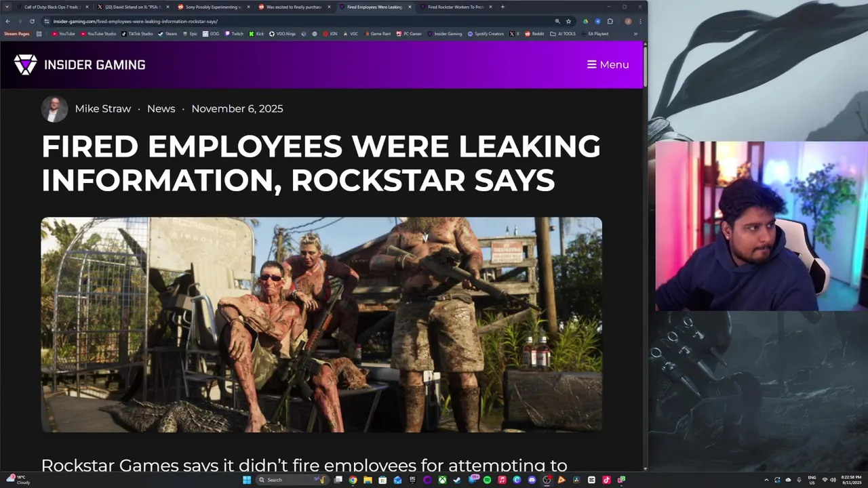The image size is (868, 488).
Task: Bookmark this page with the star icon
Action: pyautogui.click(x=568, y=21)
